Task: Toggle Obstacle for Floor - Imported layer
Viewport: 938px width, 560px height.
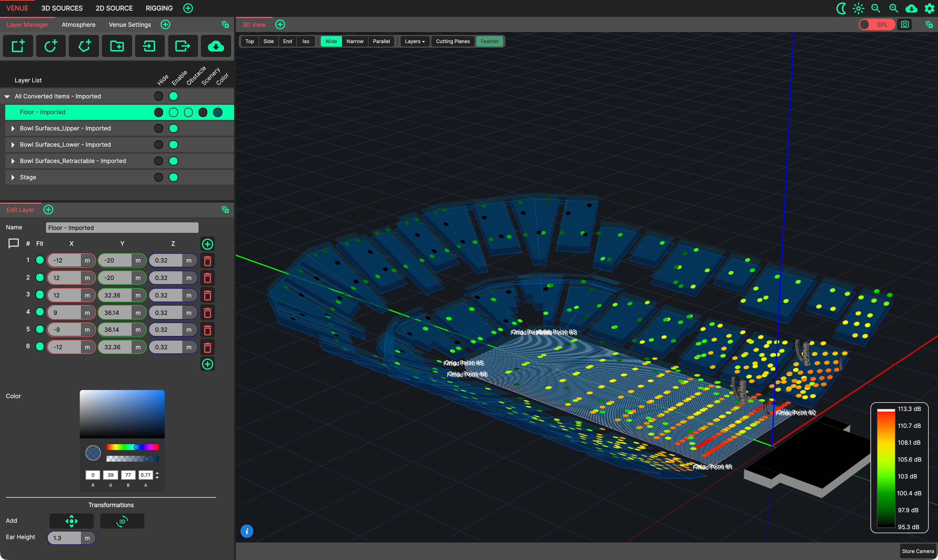Action: (188, 112)
